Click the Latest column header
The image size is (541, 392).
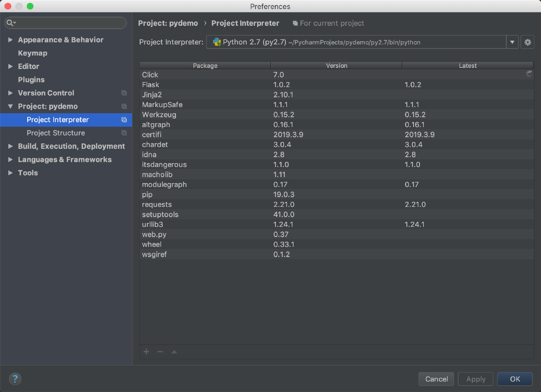[x=468, y=66]
